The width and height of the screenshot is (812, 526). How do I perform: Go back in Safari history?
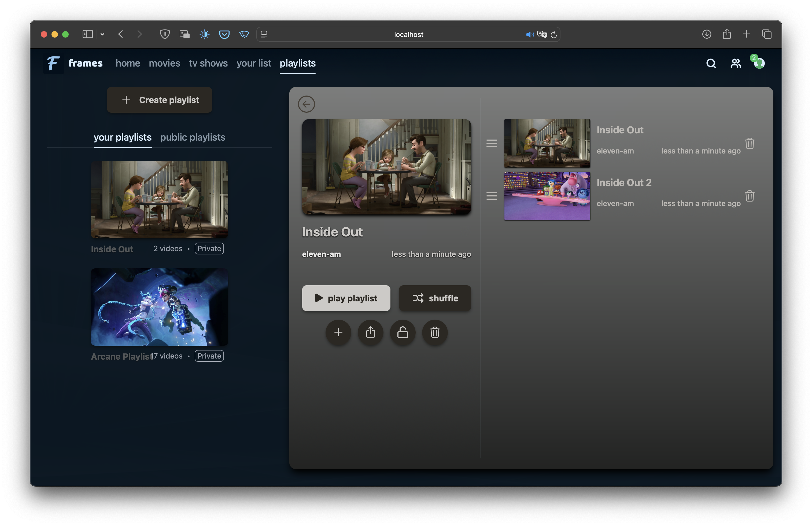[x=120, y=34]
